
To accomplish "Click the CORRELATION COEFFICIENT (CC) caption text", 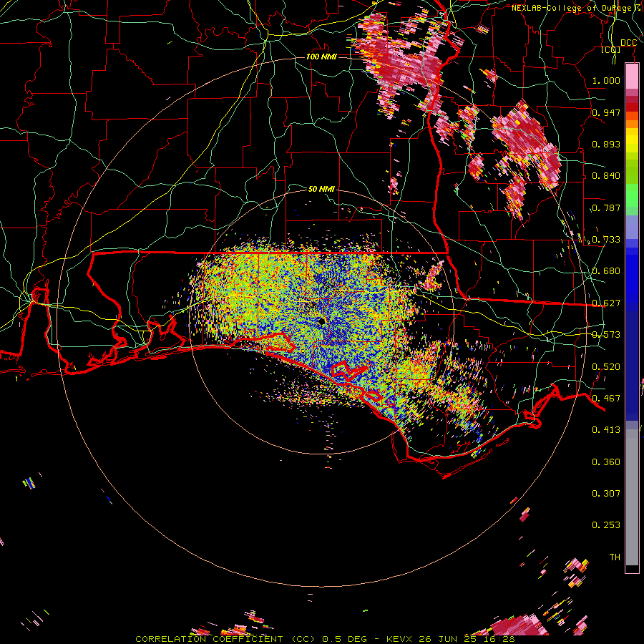I will click(x=225, y=639).
